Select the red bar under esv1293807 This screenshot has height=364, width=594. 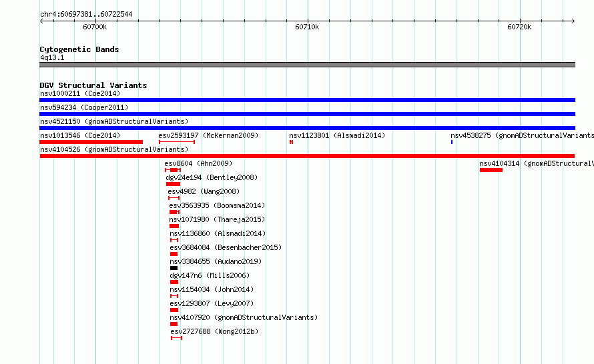pyautogui.click(x=174, y=310)
